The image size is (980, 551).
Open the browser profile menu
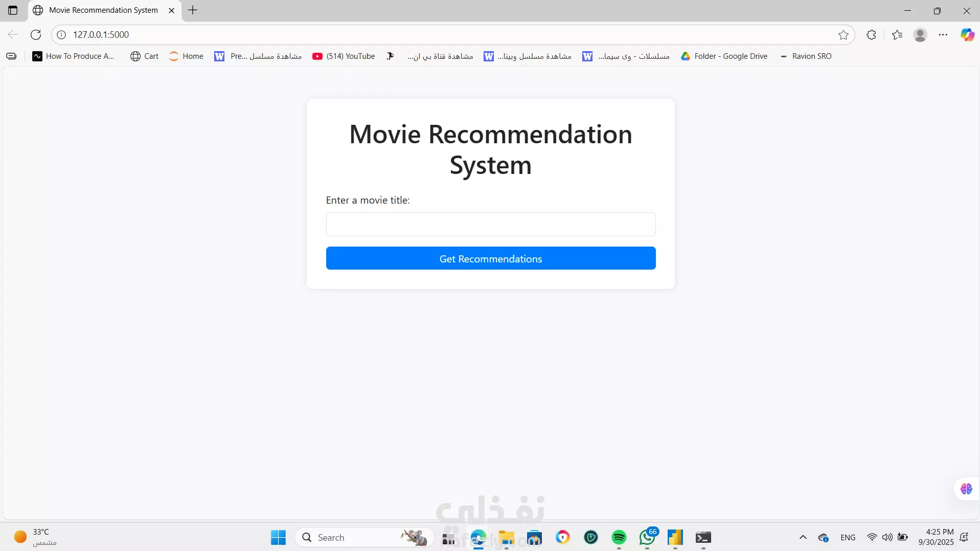920,35
